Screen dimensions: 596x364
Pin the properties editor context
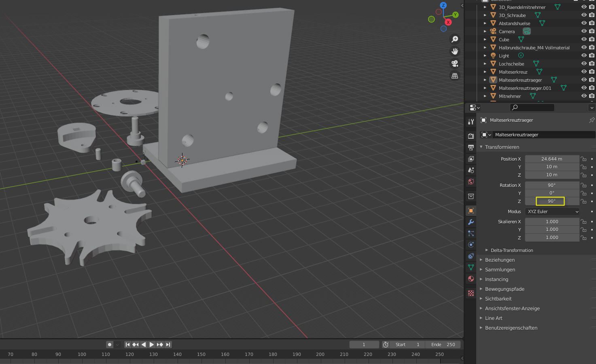coord(592,120)
